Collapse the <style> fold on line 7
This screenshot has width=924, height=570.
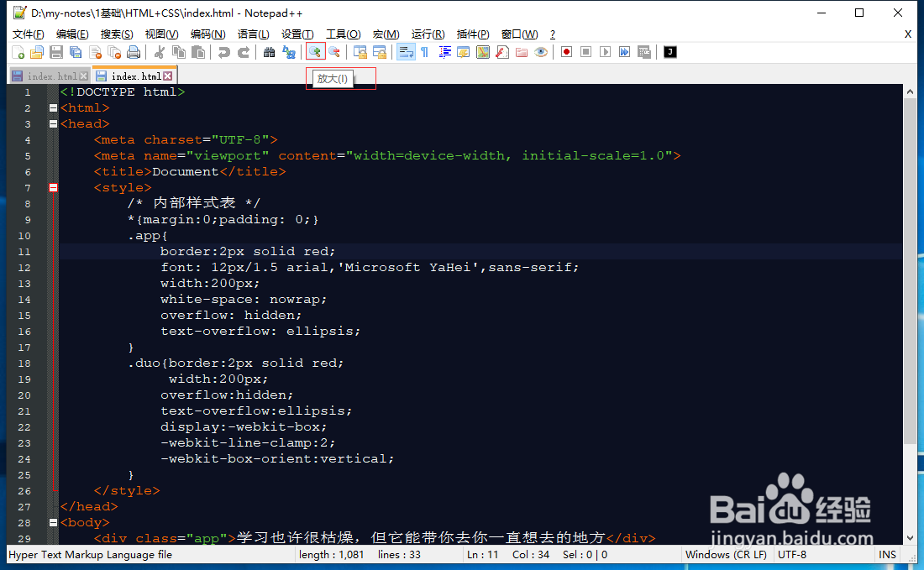[x=53, y=187]
